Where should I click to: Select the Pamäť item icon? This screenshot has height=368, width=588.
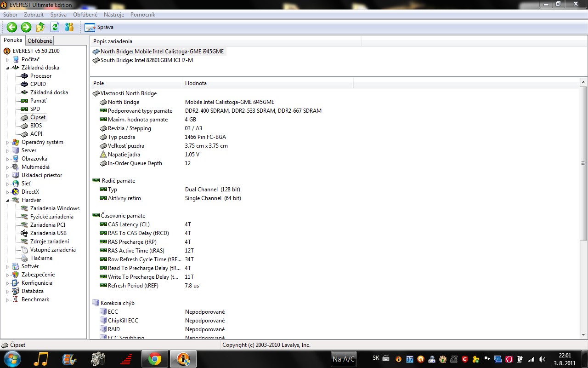[x=24, y=101]
